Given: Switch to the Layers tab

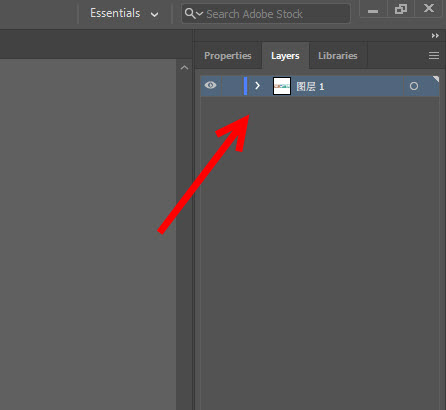Looking at the screenshot, I should tap(285, 56).
